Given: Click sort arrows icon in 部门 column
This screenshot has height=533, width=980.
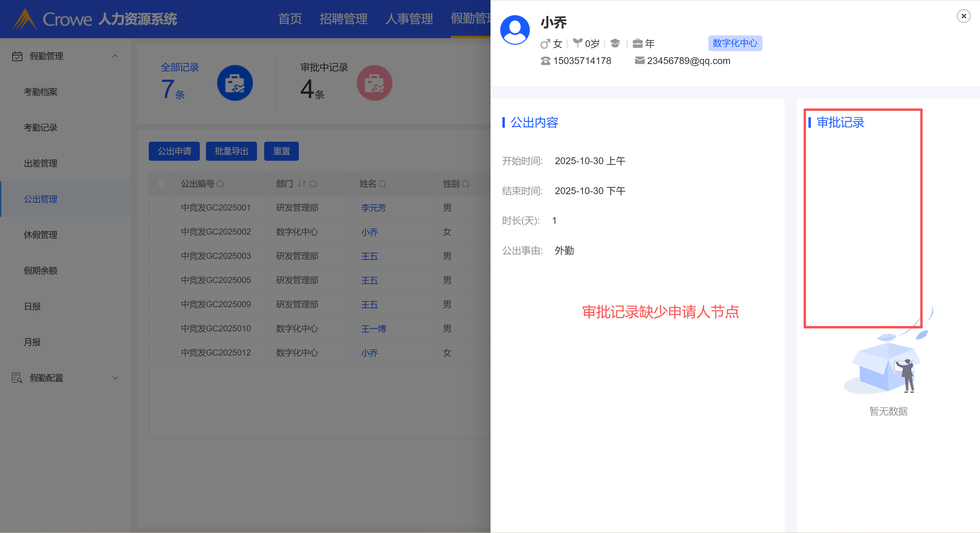Looking at the screenshot, I should 301,184.
